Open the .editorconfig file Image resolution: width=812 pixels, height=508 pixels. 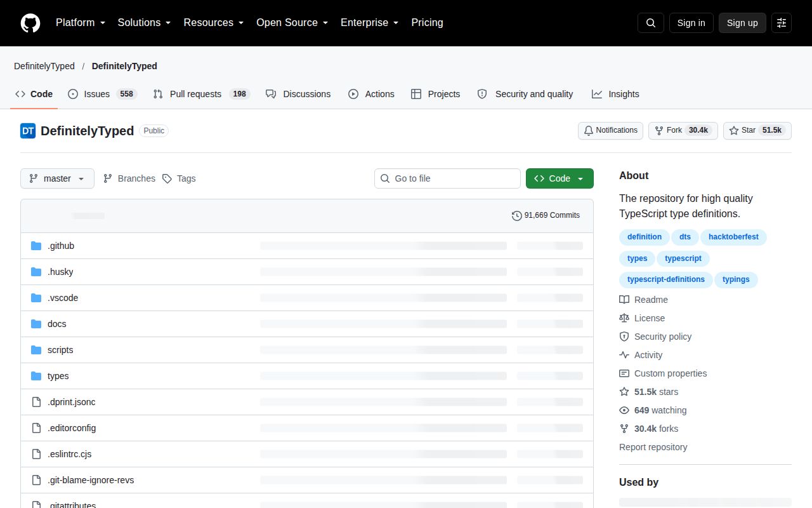click(x=72, y=428)
